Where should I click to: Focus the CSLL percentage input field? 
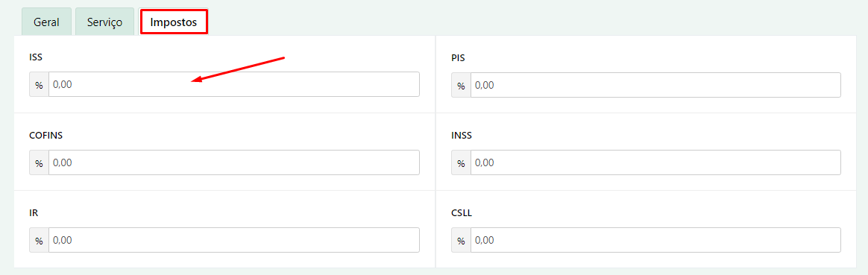[655, 240]
